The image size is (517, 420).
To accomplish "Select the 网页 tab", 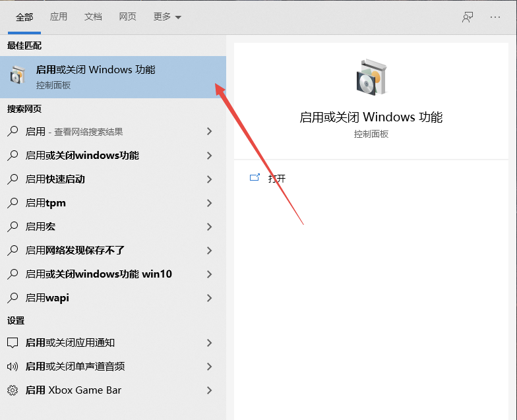I will coord(127,17).
